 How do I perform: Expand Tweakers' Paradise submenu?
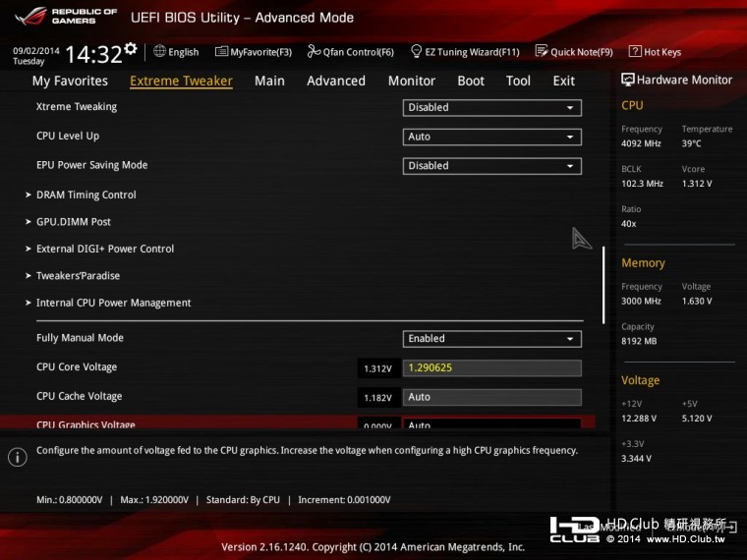point(78,276)
